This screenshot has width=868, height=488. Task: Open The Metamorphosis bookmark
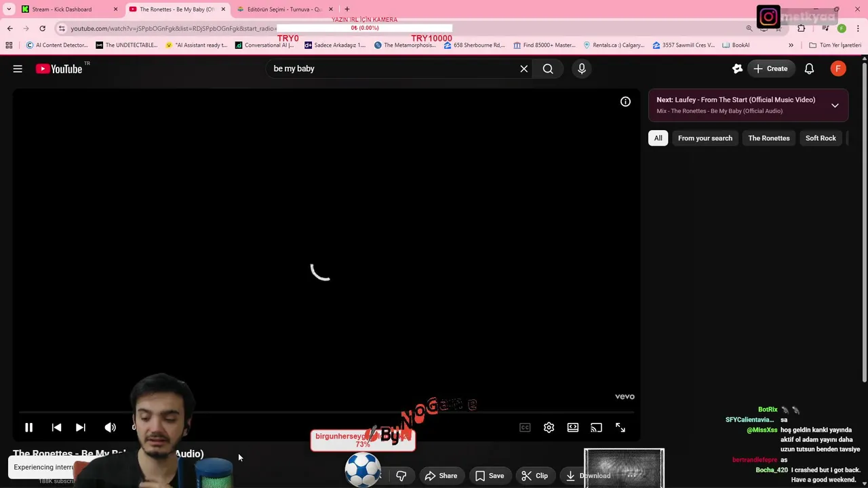[406, 45]
